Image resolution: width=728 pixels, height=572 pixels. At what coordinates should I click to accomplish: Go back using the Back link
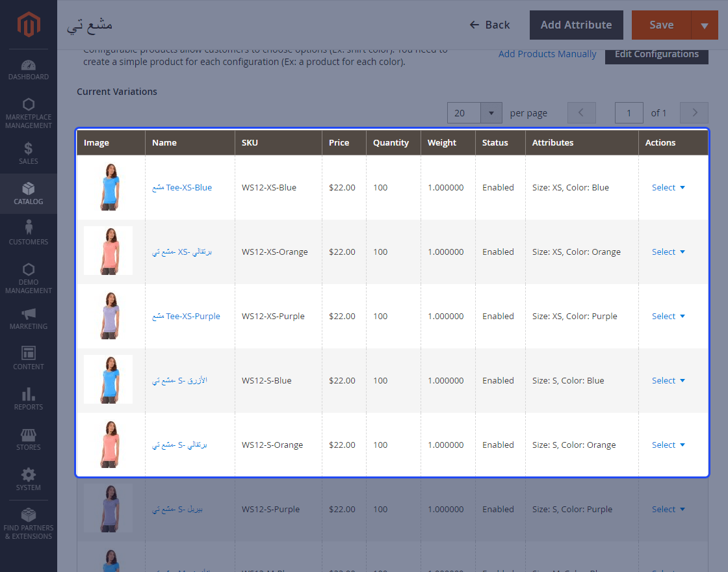coord(489,25)
